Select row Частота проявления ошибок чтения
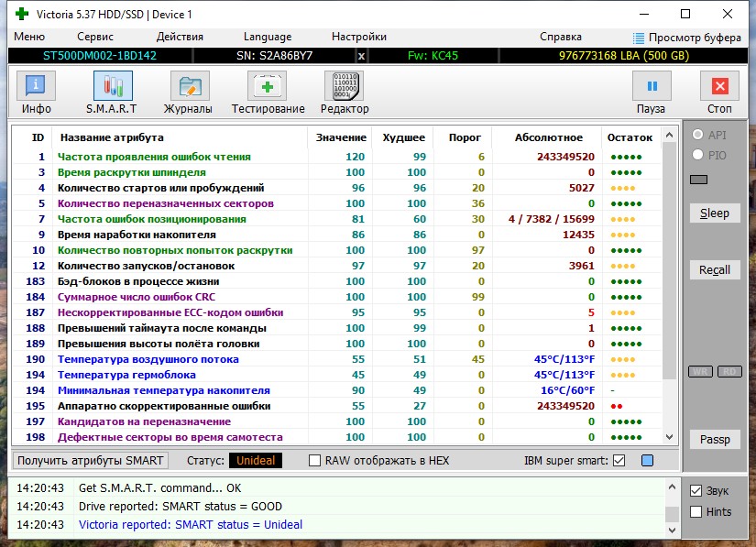 [336, 157]
